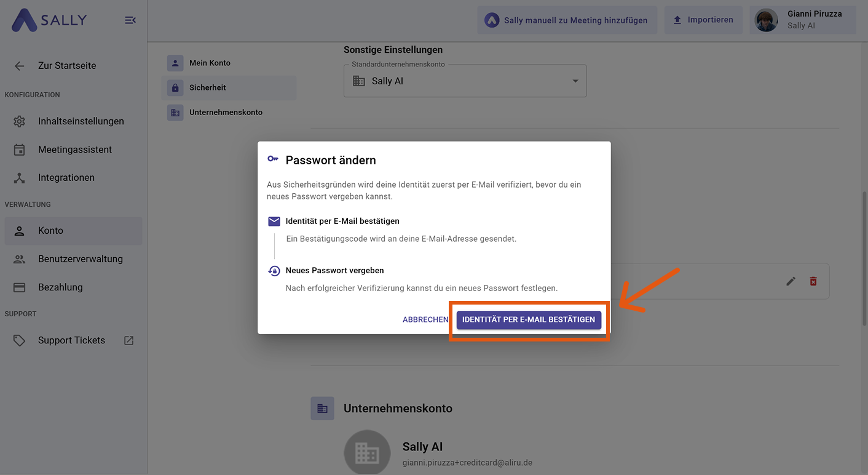This screenshot has height=475, width=868.
Task: Open Meetingassistent in sidebar
Action: coord(74,150)
